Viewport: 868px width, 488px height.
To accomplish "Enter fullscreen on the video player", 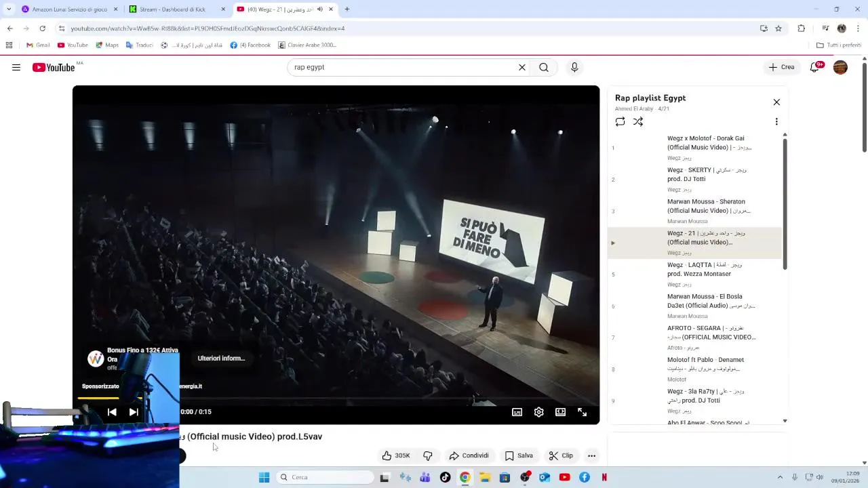I will point(582,411).
